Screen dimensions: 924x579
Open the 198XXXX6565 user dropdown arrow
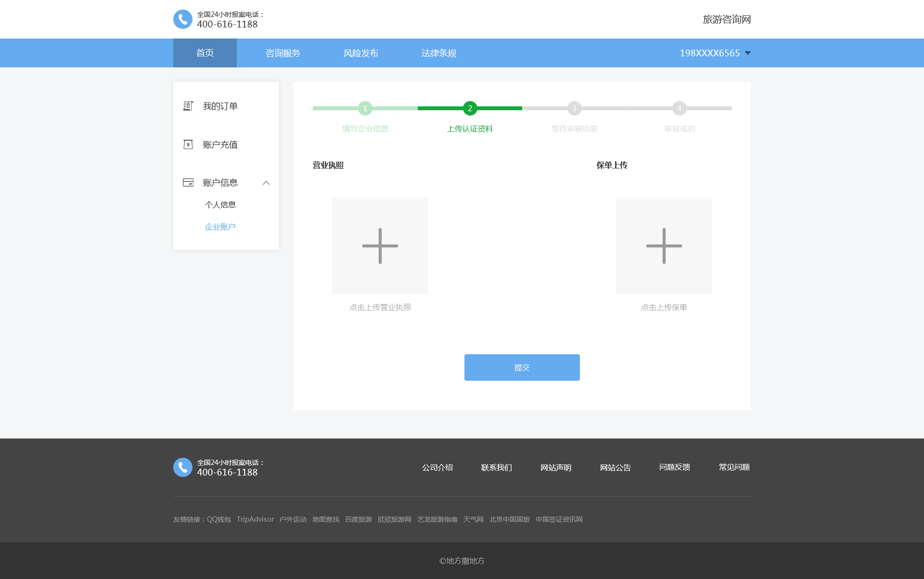748,53
